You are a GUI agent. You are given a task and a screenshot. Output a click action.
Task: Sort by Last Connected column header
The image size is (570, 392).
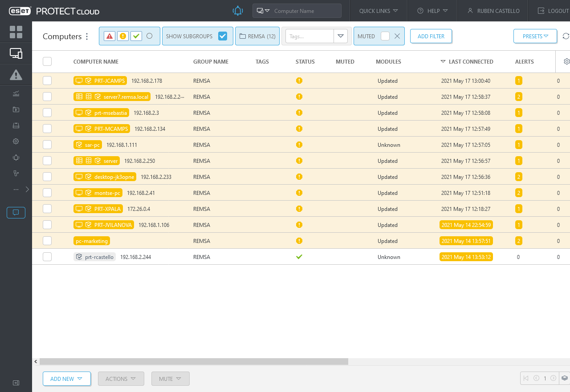[x=471, y=61]
